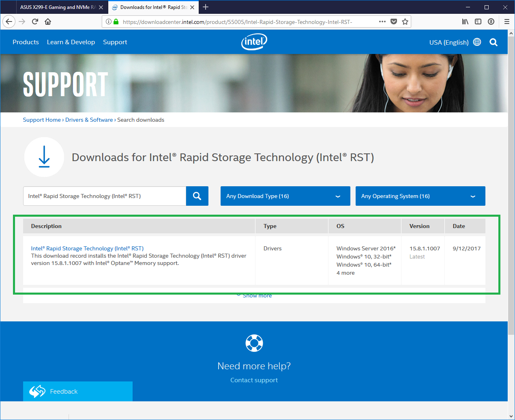Open the browser home page
The image size is (515, 420).
click(48, 22)
